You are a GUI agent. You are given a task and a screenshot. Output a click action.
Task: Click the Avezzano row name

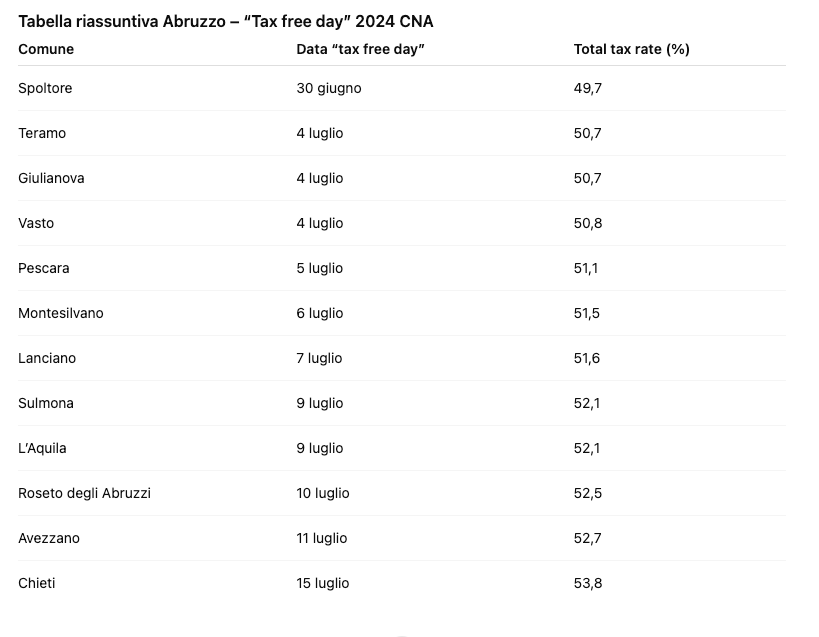pyautogui.click(x=49, y=538)
